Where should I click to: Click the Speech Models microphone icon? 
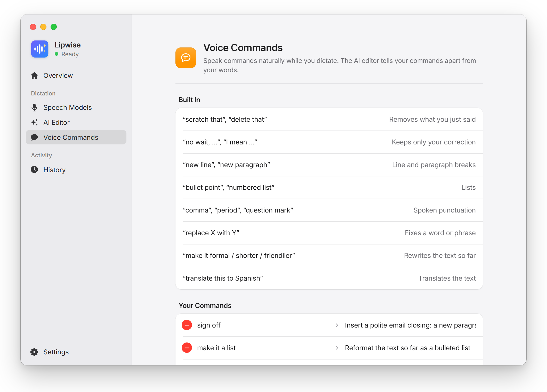pos(34,108)
